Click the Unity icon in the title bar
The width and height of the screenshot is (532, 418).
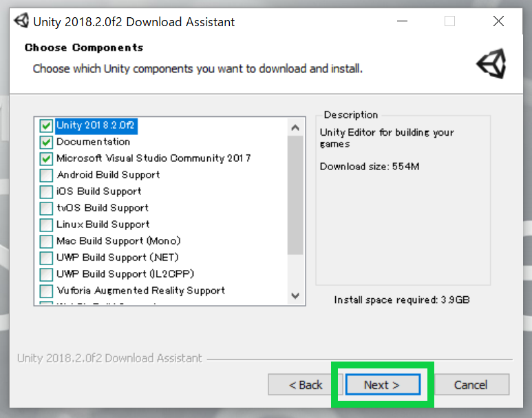pyautogui.click(x=22, y=21)
